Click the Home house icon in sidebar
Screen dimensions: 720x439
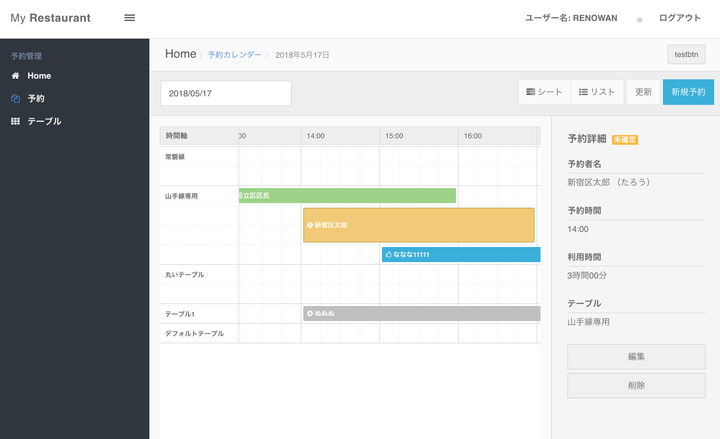[15, 76]
